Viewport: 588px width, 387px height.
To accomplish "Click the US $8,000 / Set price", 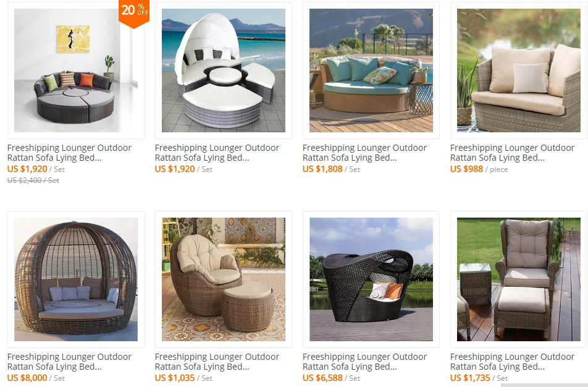I will [x=36, y=378].
